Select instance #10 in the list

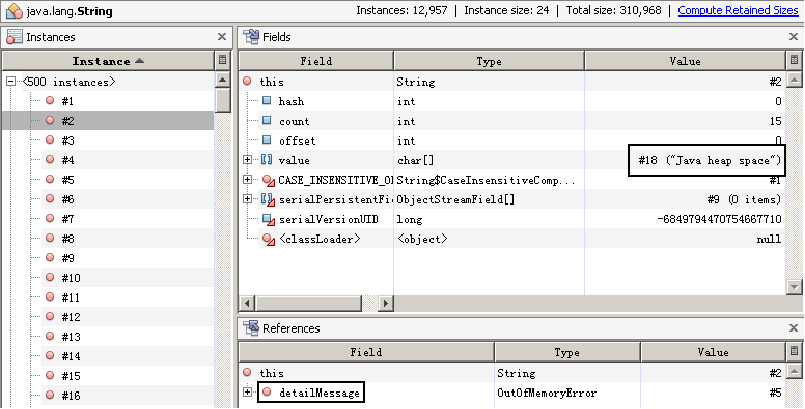70,278
